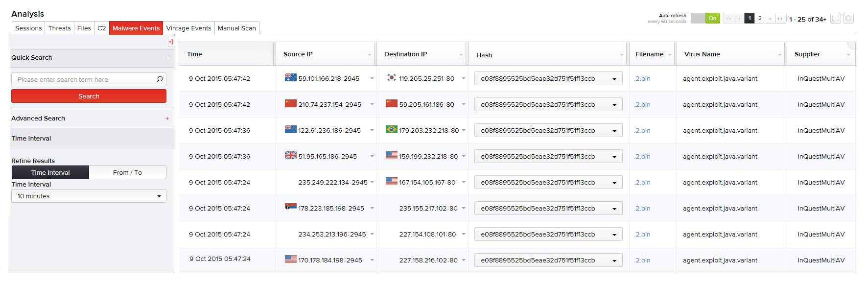Collapse the sidebar with the red arrow icon
Image resolution: width=868 pixels, height=284 pixels.
coord(171,42)
